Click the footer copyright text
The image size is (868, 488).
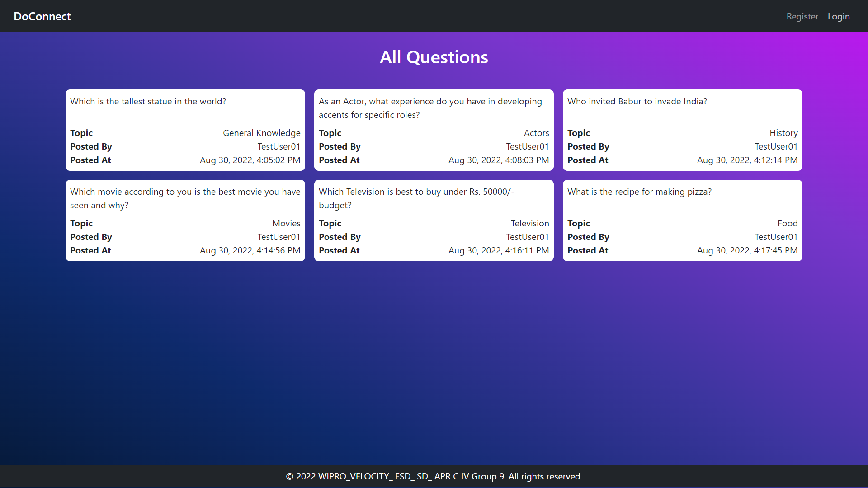(x=434, y=476)
